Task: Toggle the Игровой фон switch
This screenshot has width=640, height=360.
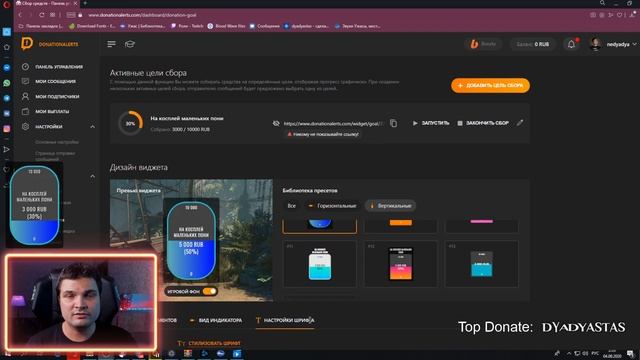Action: [x=210, y=291]
